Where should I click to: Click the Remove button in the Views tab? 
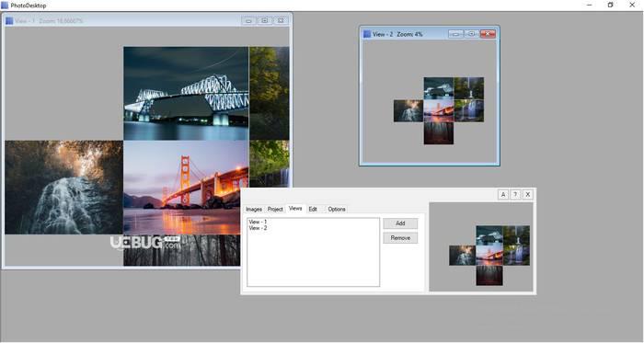pos(400,238)
